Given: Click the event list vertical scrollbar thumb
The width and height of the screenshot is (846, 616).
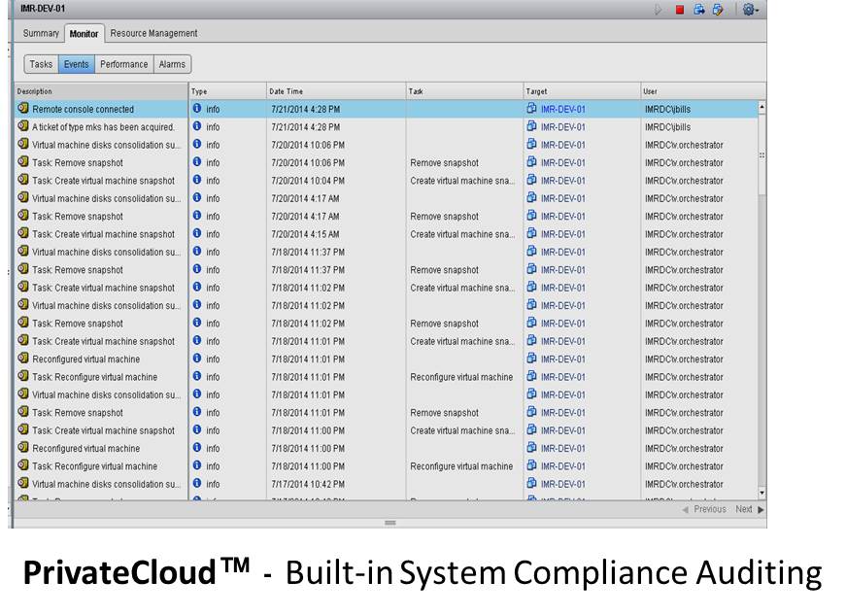Looking at the screenshot, I should (x=761, y=154).
